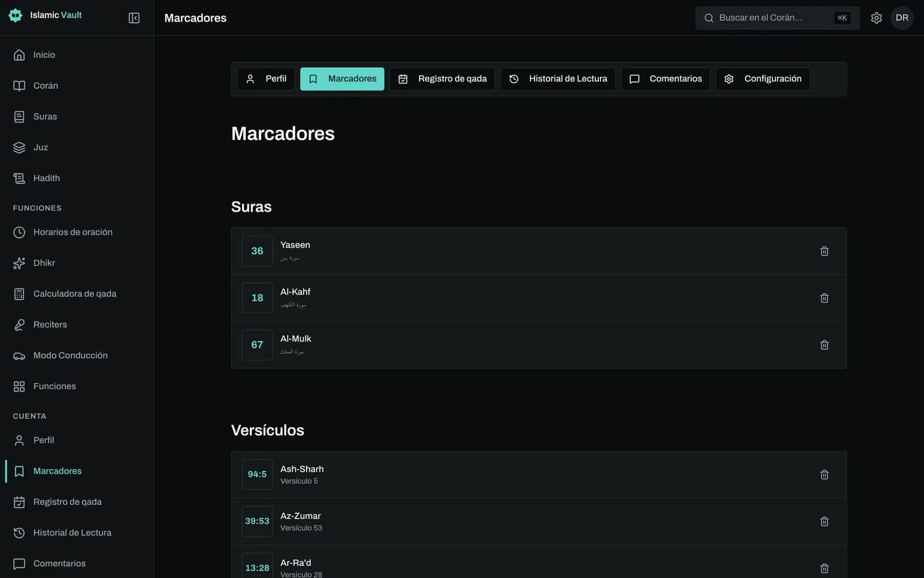Open Historial de Lectura in sidebar
The height and width of the screenshot is (578, 924).
(x=77, y=533)
